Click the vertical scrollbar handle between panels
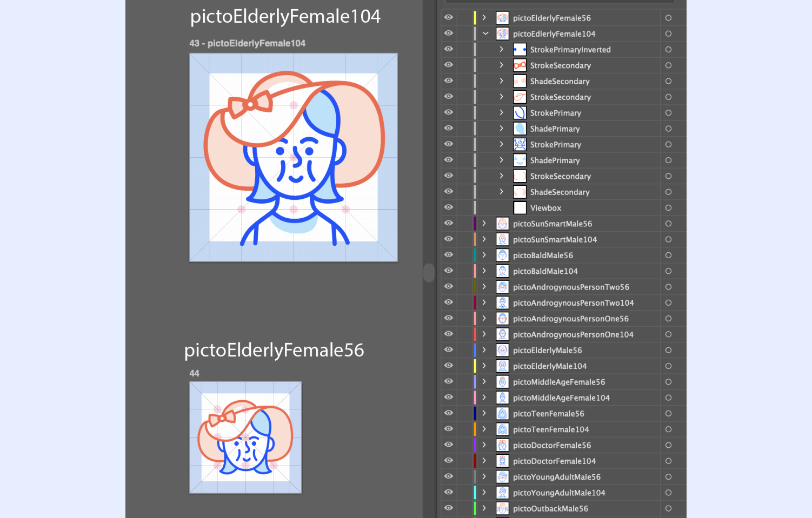Viewport: 812px width, 518px height. (429, 273)
